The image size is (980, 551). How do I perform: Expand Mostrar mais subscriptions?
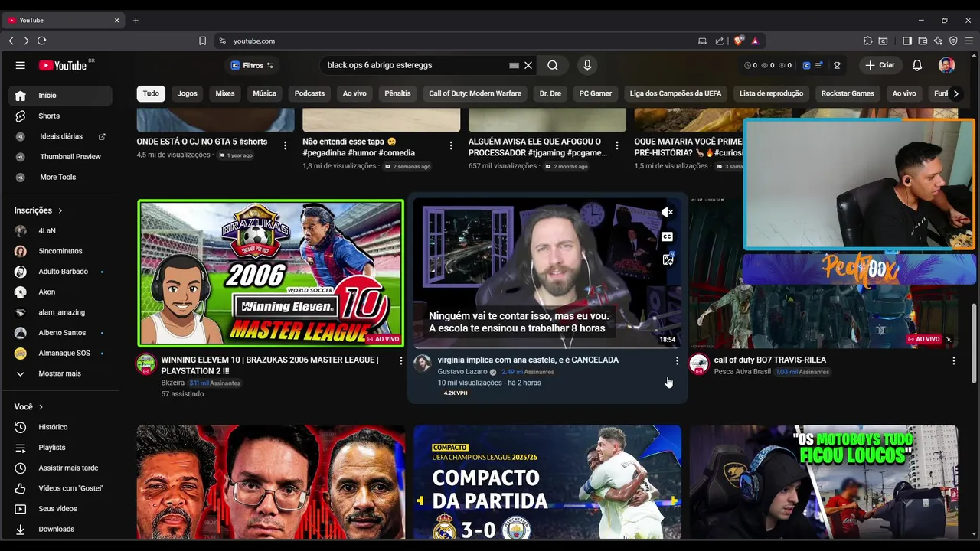pos(60,373)
